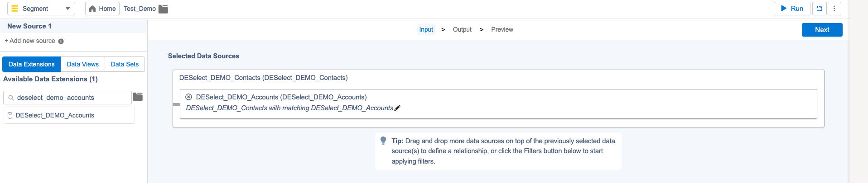Go to the Output step
Image resolution: width=868 pixels, height=183 pixels.
[462, 29]
